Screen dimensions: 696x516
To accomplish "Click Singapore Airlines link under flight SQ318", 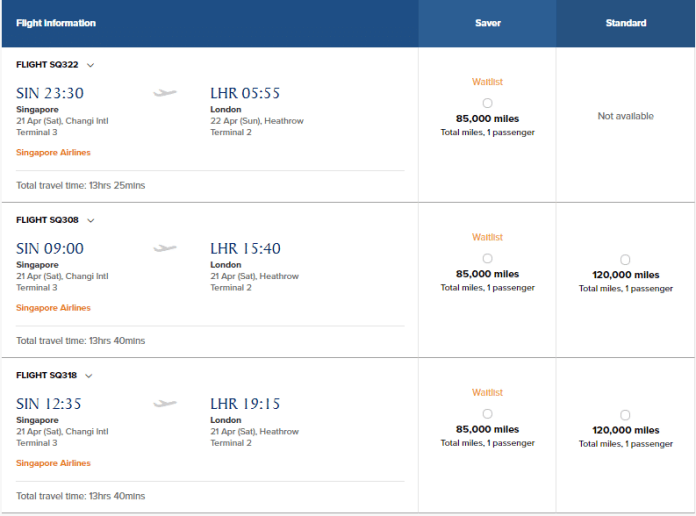I will (x=53, y=463).
